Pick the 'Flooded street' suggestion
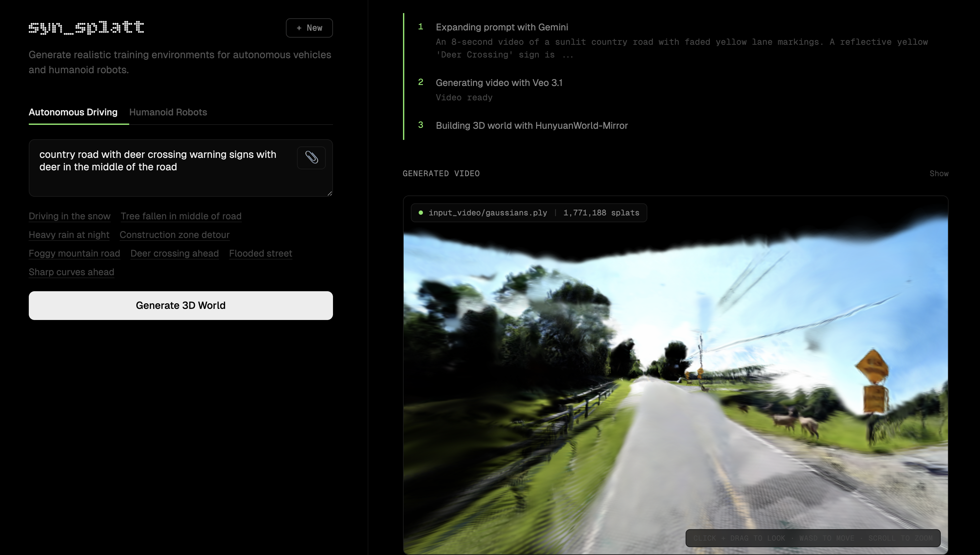Image resolution: width=980 pixels, height=555 pixels. [x=261, y=254]
